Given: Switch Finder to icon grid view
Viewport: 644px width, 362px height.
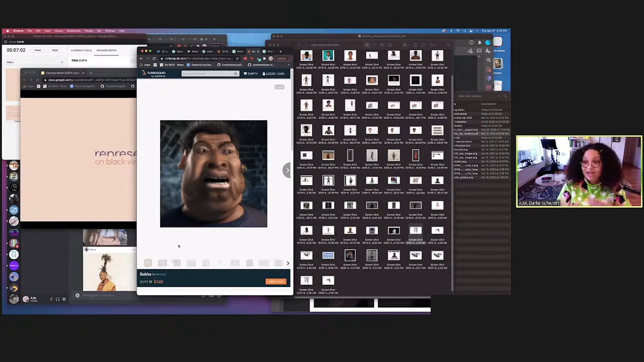Looking at the screenshot, I should [x=367, y=45].
